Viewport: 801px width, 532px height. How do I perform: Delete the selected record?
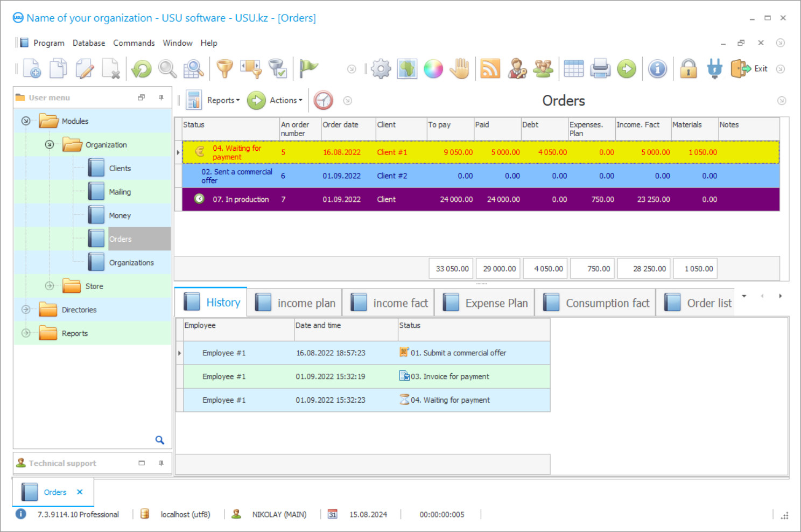111,68
